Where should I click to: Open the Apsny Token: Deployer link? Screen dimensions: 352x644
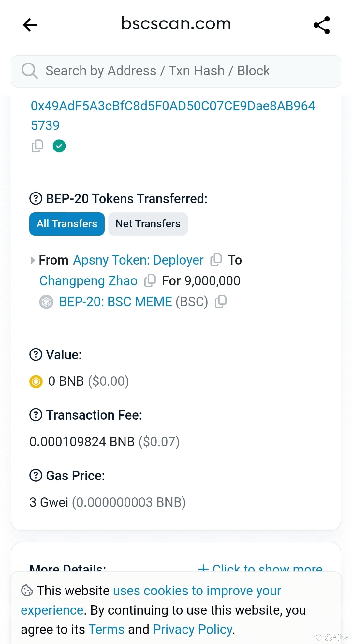pyautogui.click(x=138, y=260)
